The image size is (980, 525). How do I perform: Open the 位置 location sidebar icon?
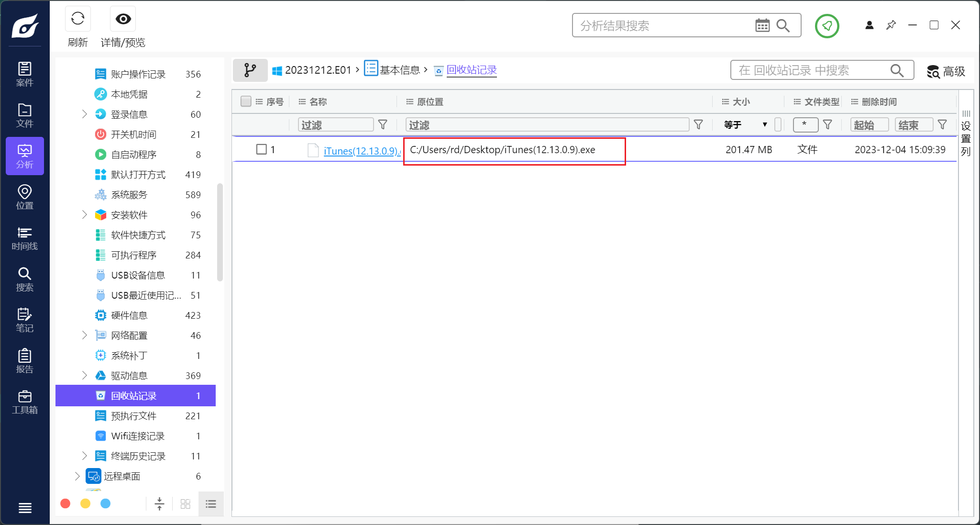click(x=25, y=197)
